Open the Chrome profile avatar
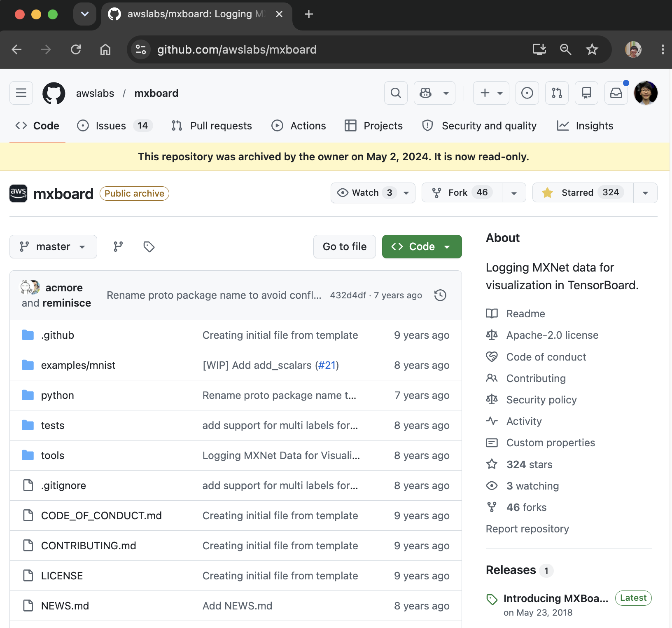 633,49
